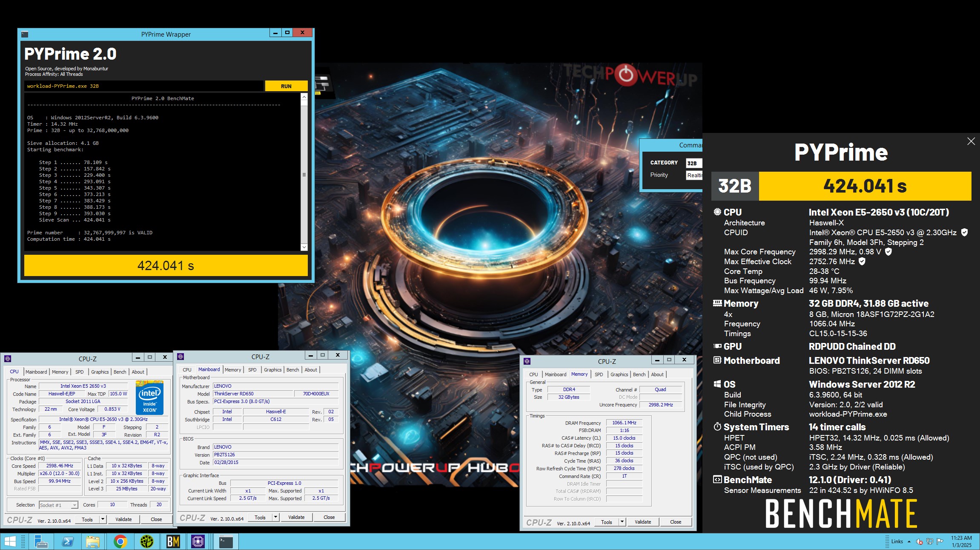This screenshot has height=550, width=980.
Task: Click the Uncore Frequency value 2998.2 MHz
Action: 661,405
